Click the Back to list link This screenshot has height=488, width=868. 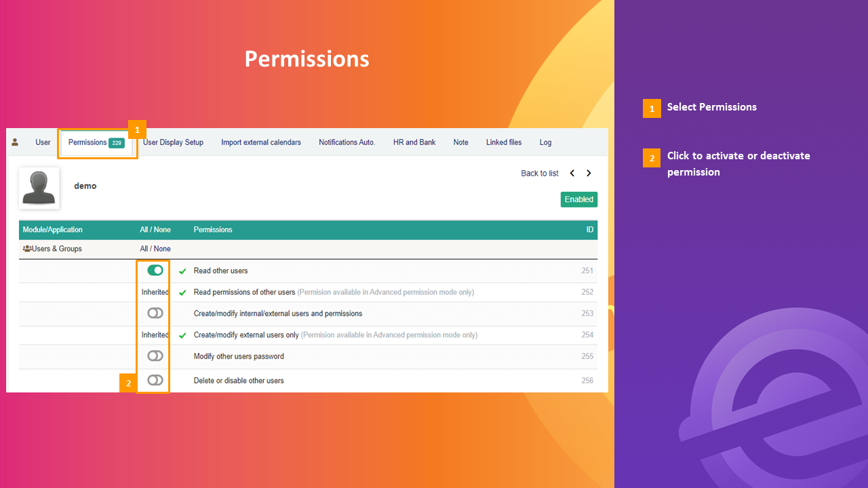pos(539,173)
